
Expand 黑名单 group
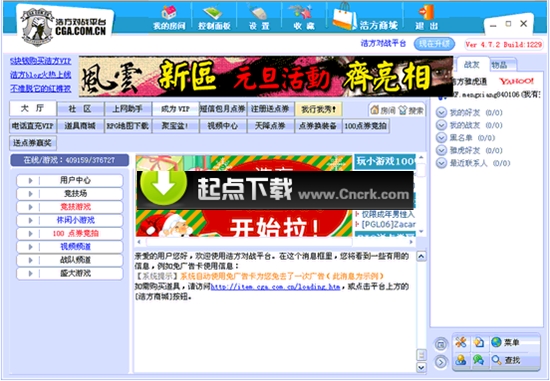point(441,138)
